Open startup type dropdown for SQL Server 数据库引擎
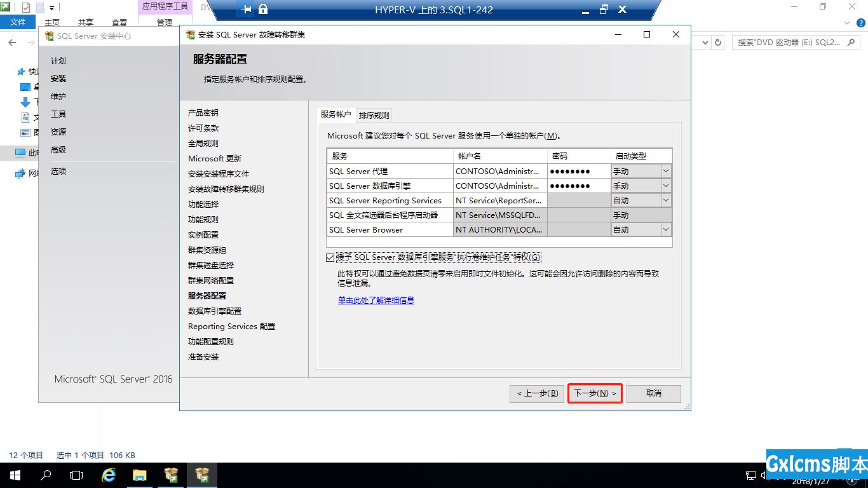This screenshot has height=488, width=868. point(666,186)
